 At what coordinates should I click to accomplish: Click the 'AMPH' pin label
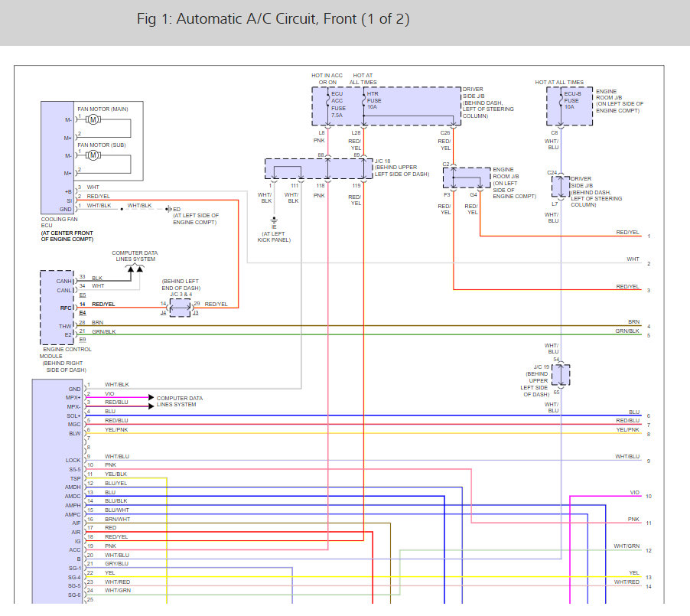click(x=73, y=506)
